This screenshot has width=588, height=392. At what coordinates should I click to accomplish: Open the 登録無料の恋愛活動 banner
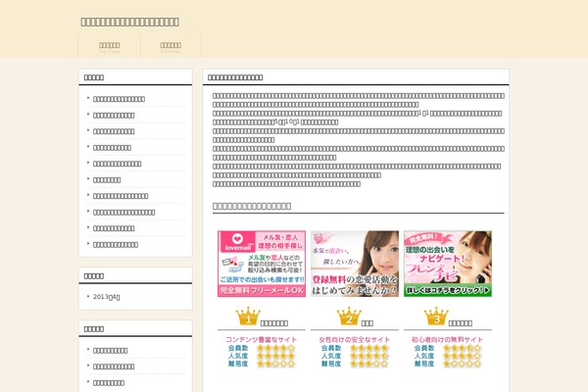(x=355, y=264)
